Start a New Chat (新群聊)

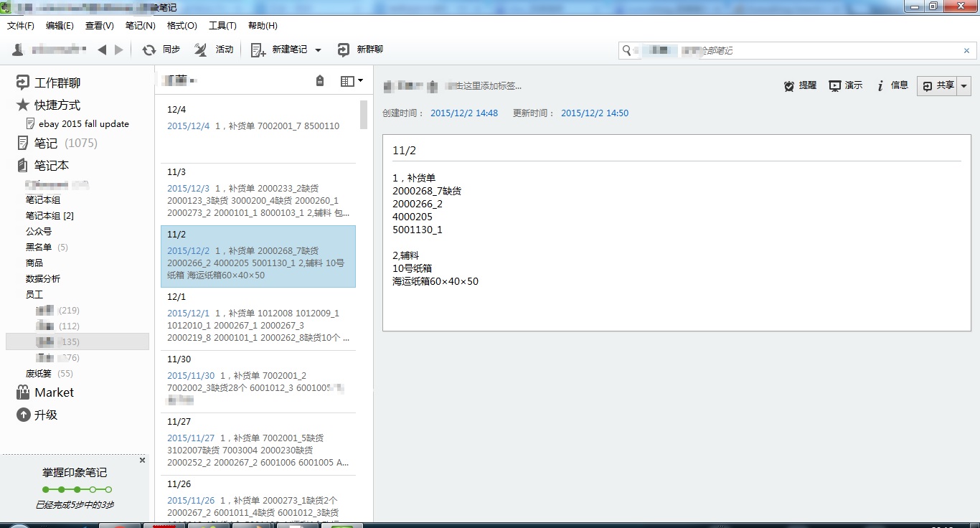(x=344, y=49)
